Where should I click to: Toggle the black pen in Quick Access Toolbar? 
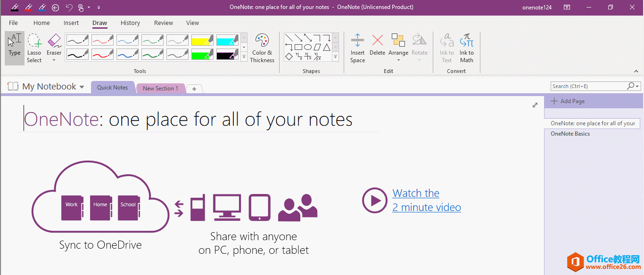point(15,8)
